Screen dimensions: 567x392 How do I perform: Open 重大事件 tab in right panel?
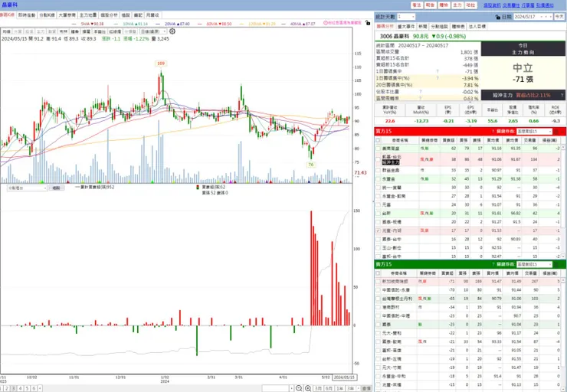[x=406, y=26]
